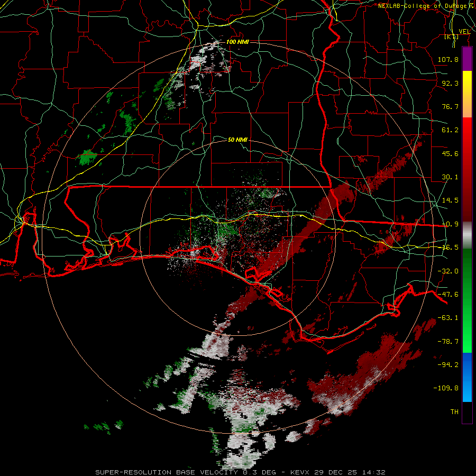Click the yellow-orange segment of velocity color bar

click(467, 94)
